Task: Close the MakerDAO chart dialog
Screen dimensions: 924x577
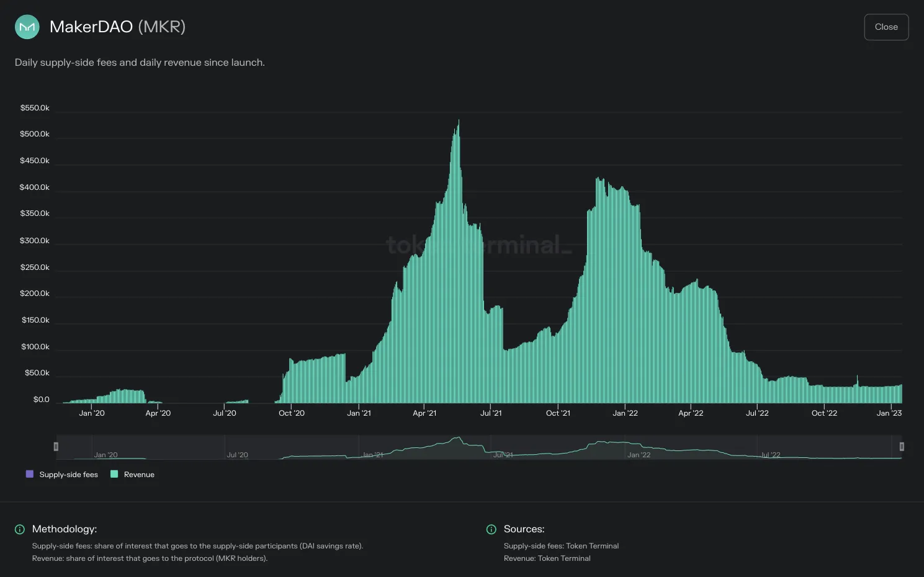Action: pos(886,27)
